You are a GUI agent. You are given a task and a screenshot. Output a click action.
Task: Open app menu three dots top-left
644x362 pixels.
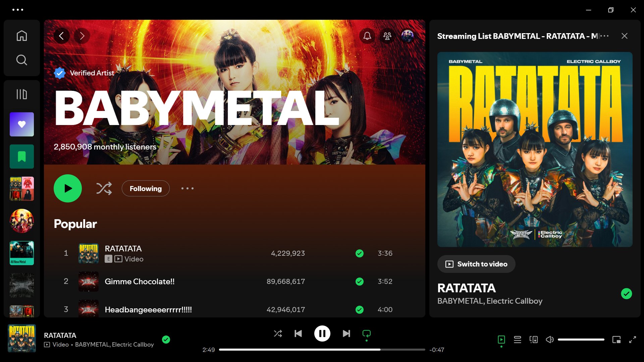click(x=18, y=10)
